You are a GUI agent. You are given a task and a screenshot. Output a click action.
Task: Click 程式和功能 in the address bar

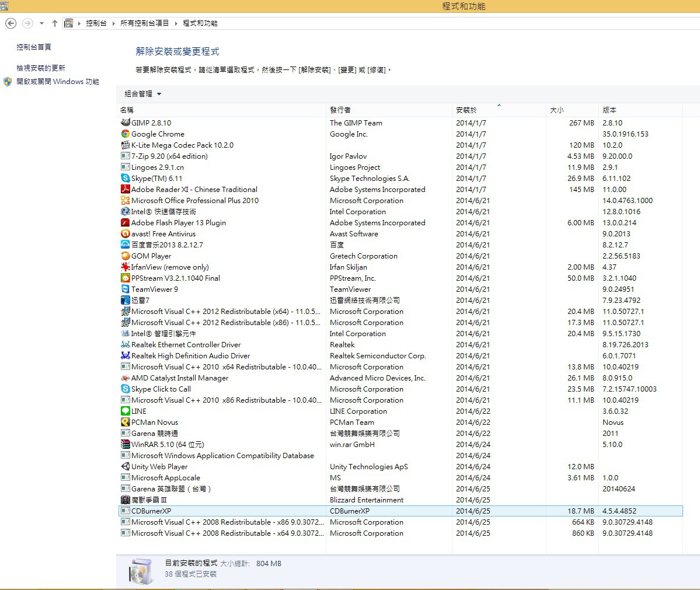(x=200, y=23)
